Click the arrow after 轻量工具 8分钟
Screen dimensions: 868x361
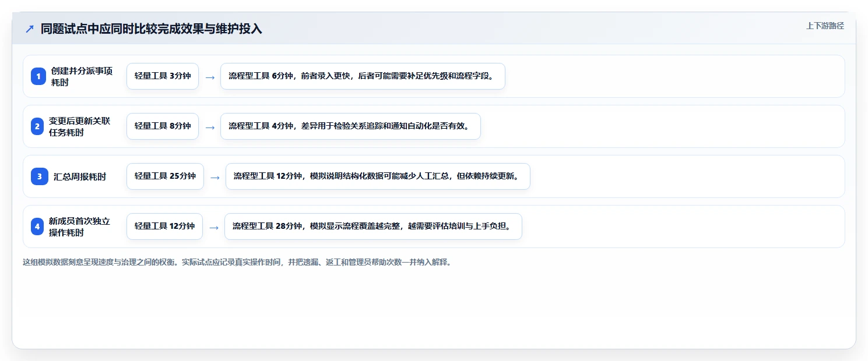click(210, 127)
